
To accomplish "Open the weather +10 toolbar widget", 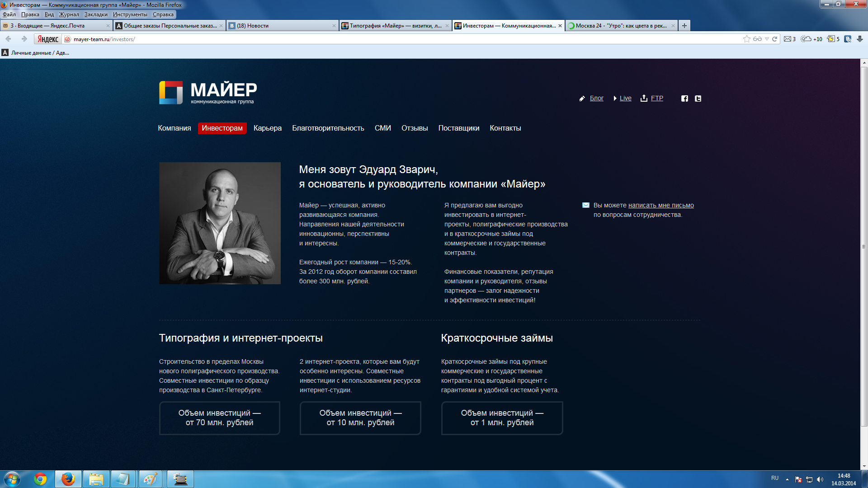I will point(811,39).
